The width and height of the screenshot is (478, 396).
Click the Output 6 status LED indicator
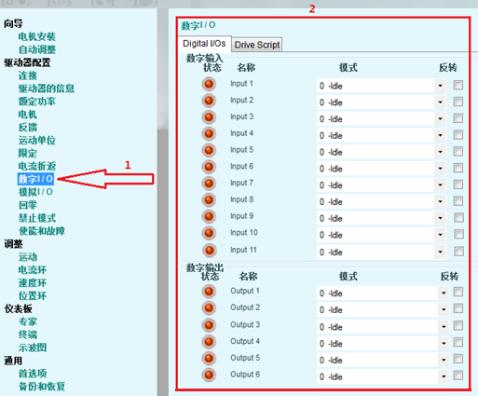pyautogui.click(x=209, y=375)
